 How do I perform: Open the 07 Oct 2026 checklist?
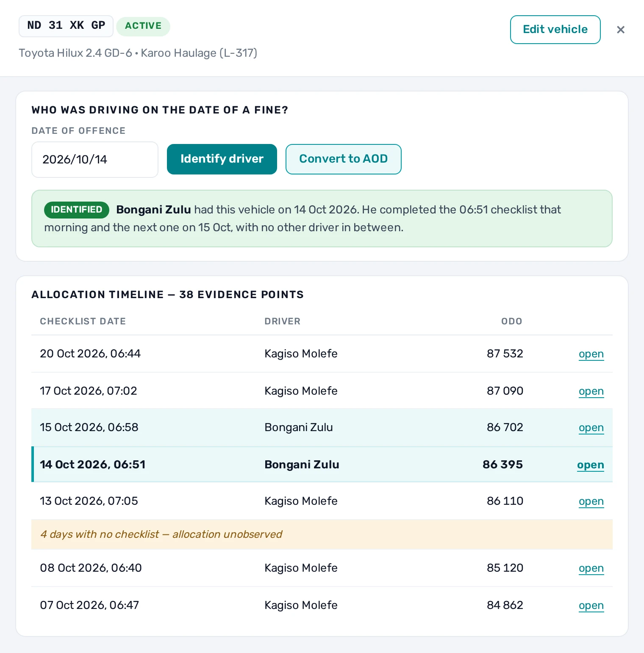point(591,606)
